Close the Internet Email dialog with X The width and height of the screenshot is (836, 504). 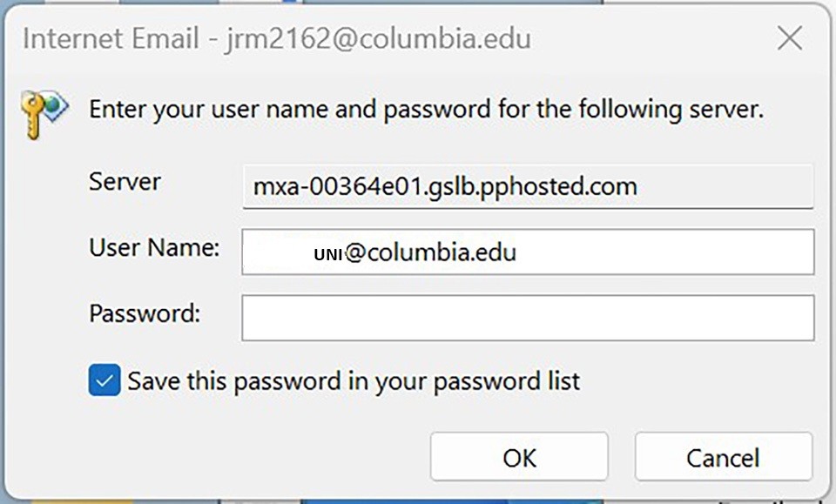pos(790,38)
